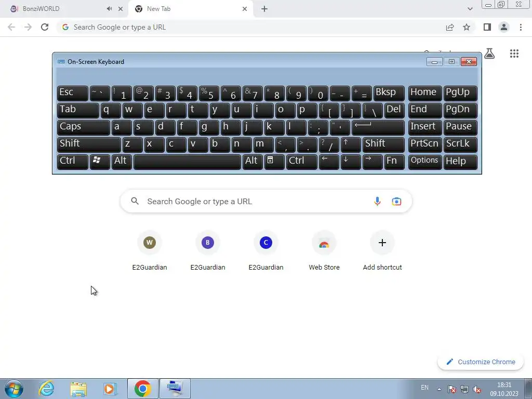
Task: Toggle the right Shift key on the keyboard
Action: click(383, 144)
